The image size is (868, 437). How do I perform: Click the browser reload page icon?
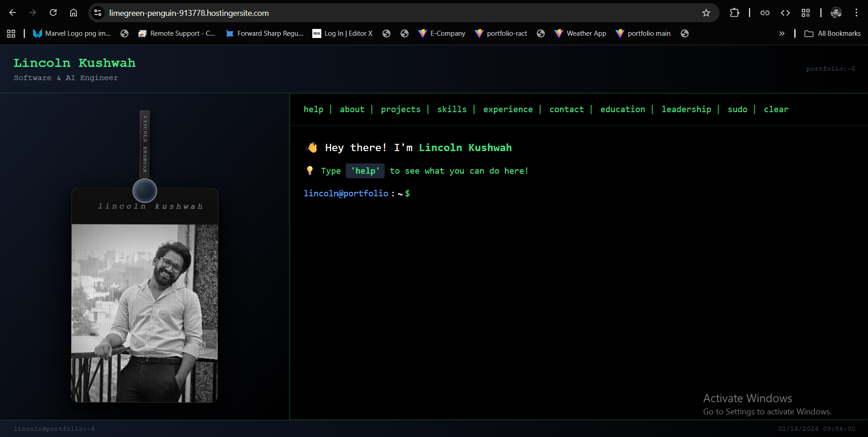53,13
